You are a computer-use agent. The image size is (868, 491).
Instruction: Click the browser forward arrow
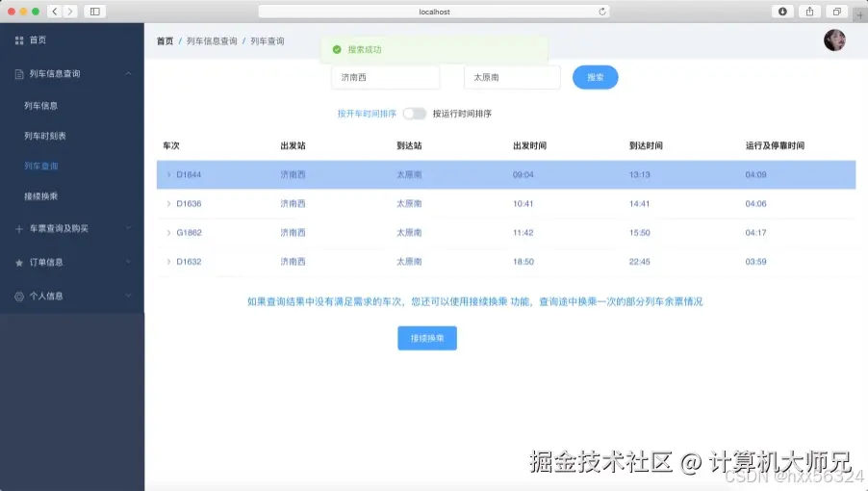pos(70,11)
